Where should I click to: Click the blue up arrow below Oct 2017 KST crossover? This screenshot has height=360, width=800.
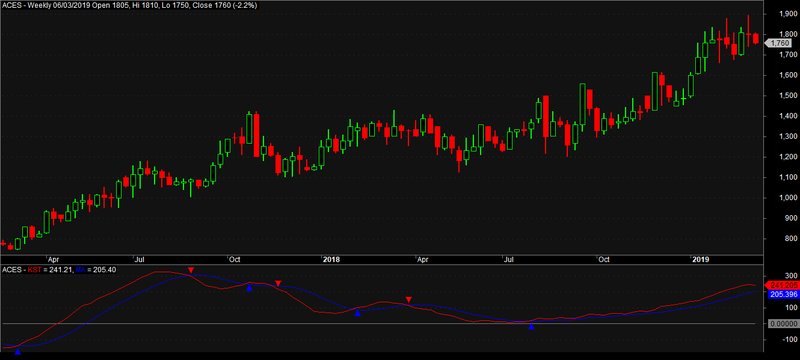pyautogui.click(x=249, y=288)
